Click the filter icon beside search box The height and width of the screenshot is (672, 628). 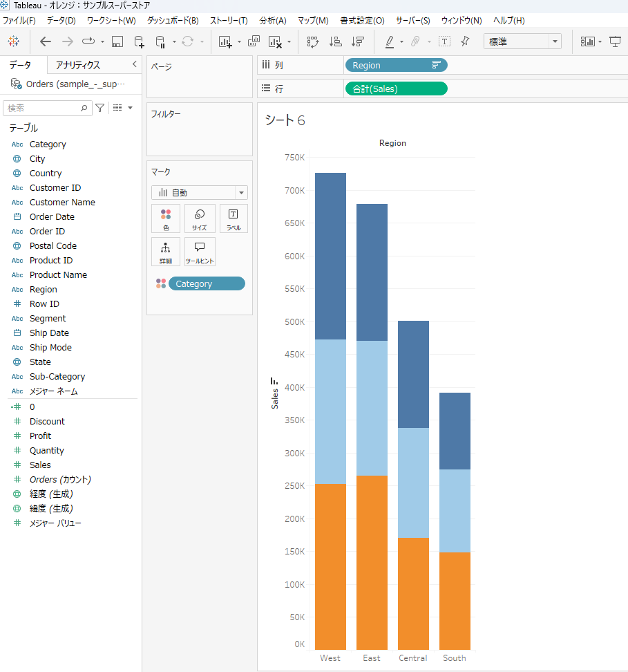(x=100, y=108)
